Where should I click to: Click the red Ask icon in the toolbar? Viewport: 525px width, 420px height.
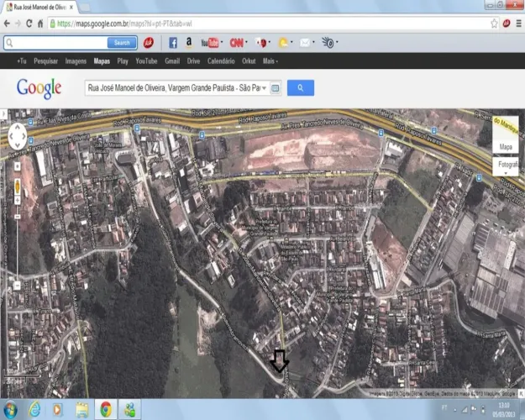[149, 43]
